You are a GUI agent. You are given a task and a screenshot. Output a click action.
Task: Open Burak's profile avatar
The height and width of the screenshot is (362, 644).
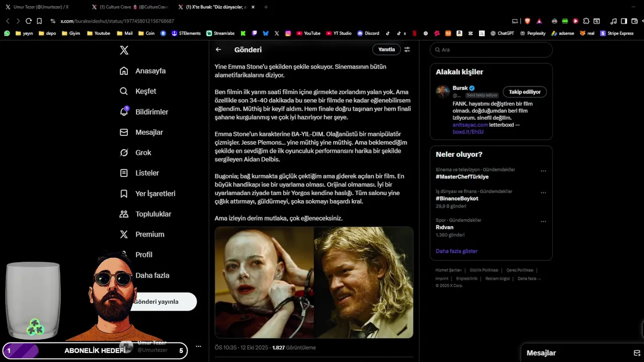point(443,92)
